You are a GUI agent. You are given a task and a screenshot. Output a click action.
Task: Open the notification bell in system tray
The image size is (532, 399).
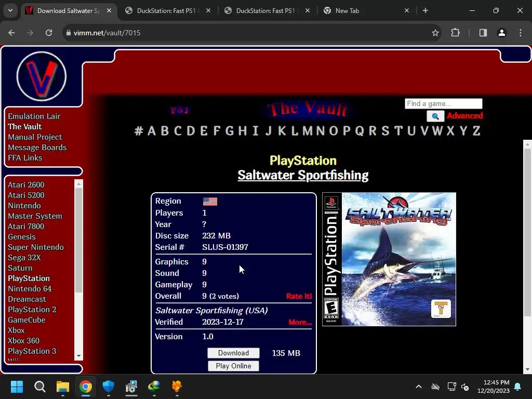pyautogui.click(x=518, y=387)
